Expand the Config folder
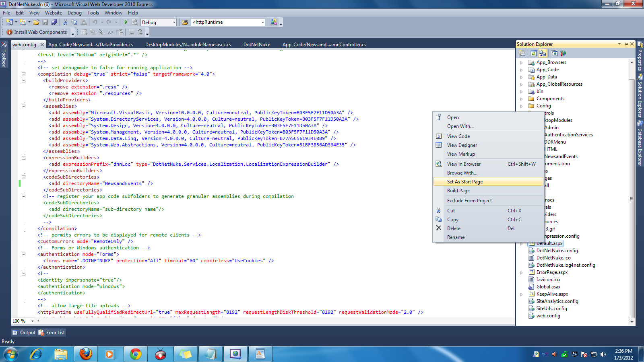The width and height of the screenshot is (644, 362). [x=522, y=106]
